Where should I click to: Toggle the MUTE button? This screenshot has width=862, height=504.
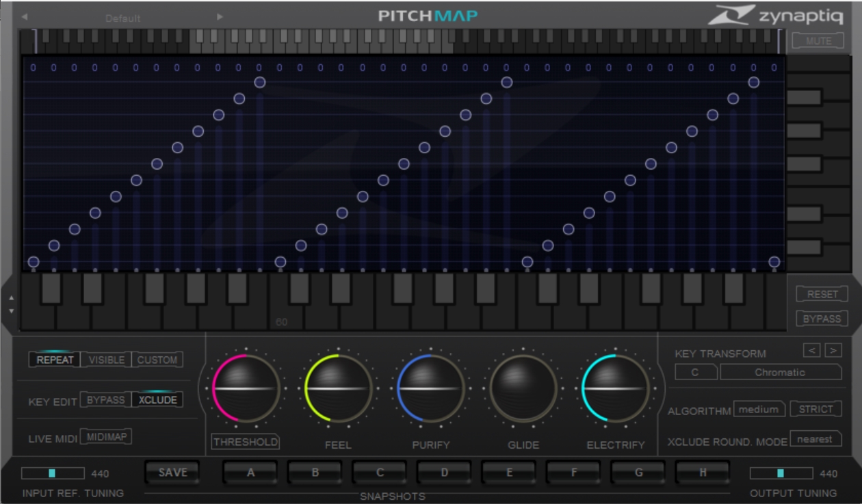[818, 41]
